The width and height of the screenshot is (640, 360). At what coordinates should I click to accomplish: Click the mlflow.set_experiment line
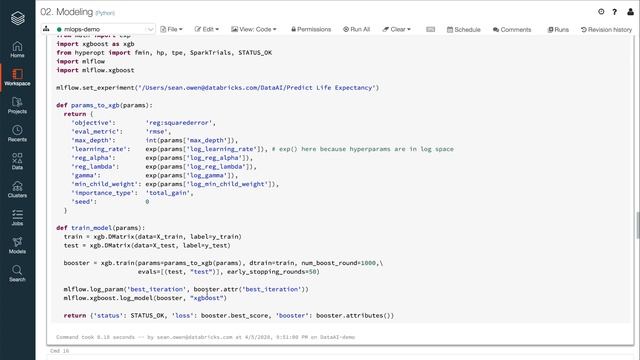pos(218,88)
